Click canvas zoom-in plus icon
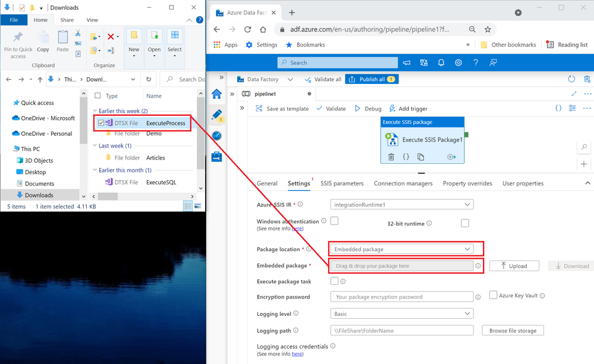This screenshot has width=594, height=364. [x=584, y=164]
